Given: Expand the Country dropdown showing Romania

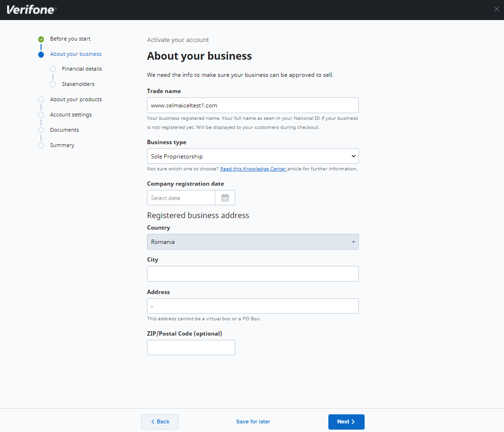Looking at the screenshot, I should 252,242.
